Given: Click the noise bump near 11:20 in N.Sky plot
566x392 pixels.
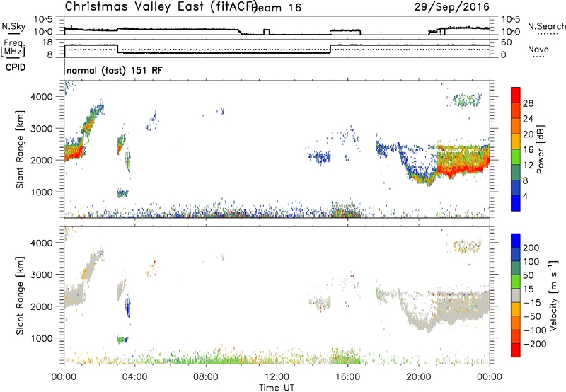Looking at the screenshot, I should [x=267, y=32].
